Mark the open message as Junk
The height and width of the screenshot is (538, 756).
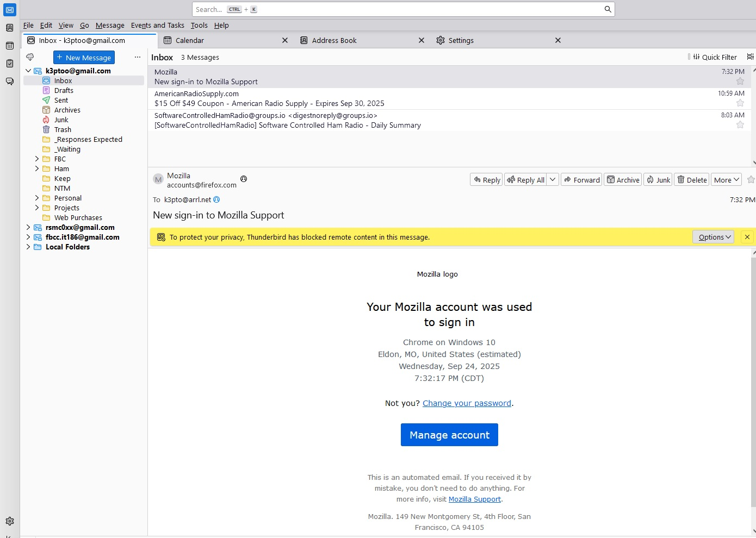click(x=658, y=180)
